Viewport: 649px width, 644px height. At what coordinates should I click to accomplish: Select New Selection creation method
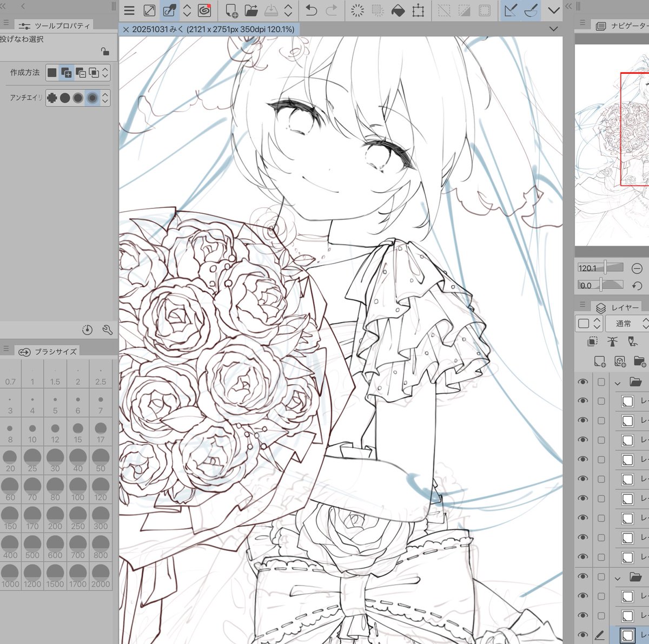coord(52,72)
